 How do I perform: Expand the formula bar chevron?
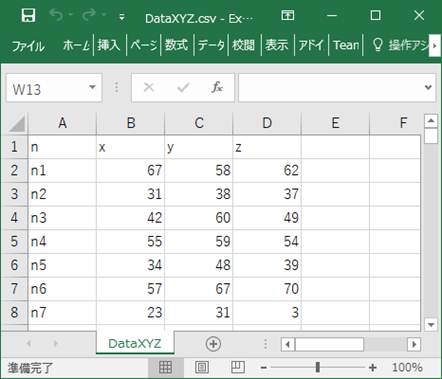[x=428, y=88]
